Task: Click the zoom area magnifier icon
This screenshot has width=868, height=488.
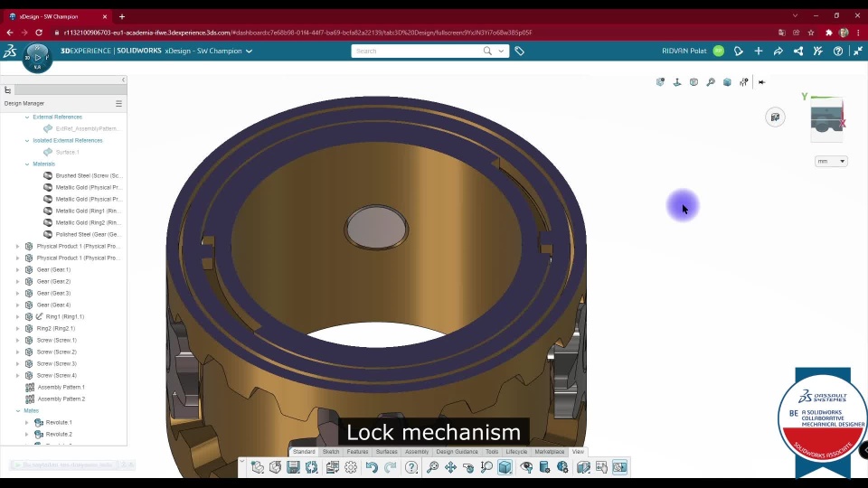Action: tap(486, 467)
